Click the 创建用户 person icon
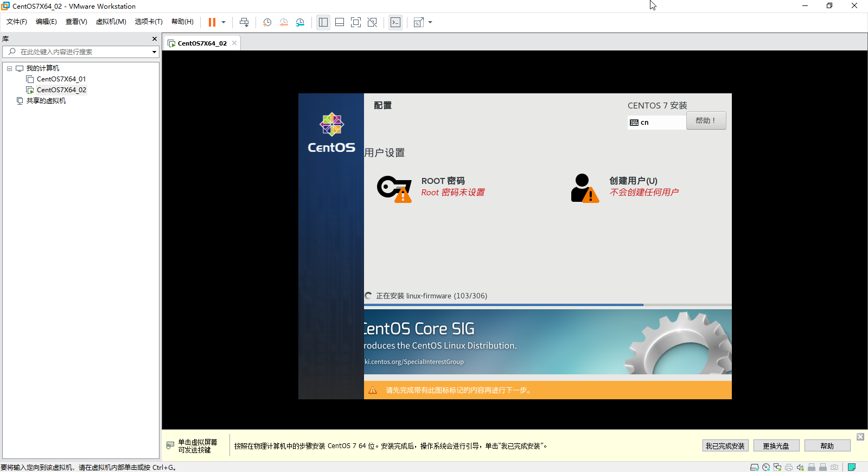 (x=585, y=188)
